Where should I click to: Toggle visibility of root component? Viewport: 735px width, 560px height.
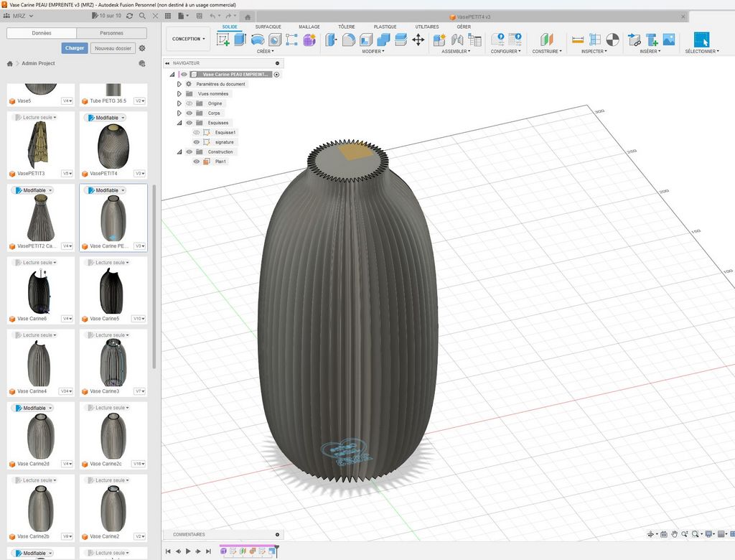coord(184,74)
